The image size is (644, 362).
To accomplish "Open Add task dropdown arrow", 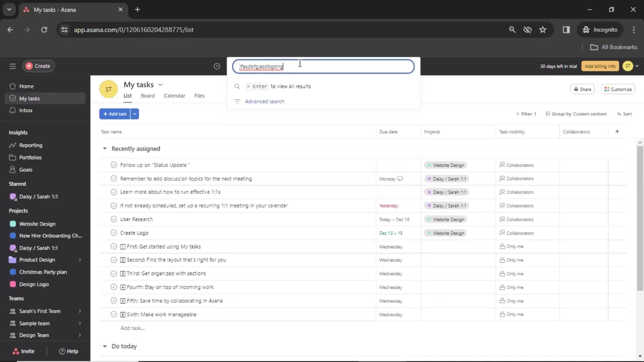I will [x=135, y=114].
